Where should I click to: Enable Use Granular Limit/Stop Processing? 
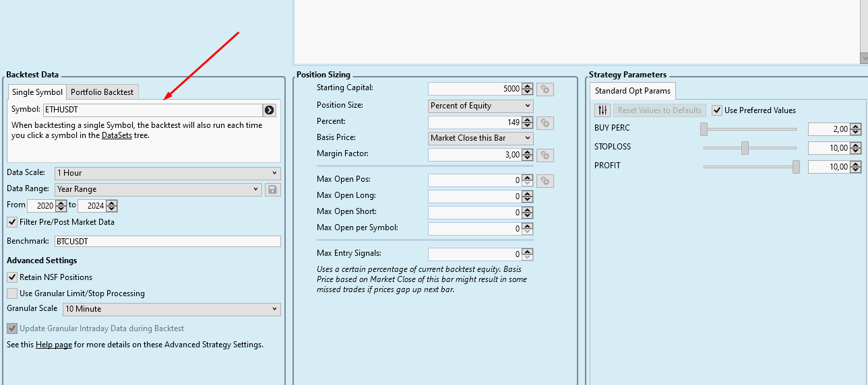click(x=12, y=293)
